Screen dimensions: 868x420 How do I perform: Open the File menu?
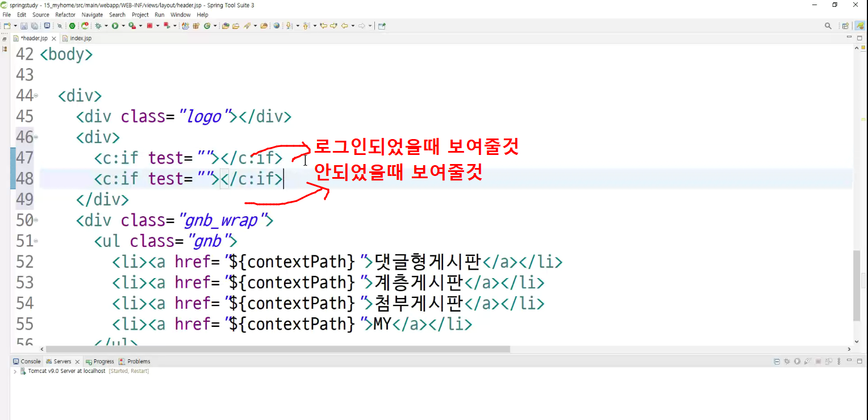coord(7,15)
